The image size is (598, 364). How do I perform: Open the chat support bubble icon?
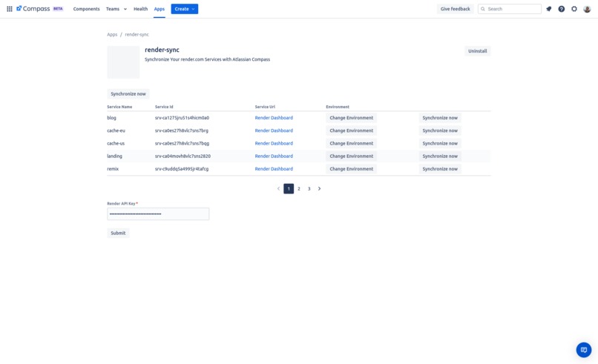[583, 349]
